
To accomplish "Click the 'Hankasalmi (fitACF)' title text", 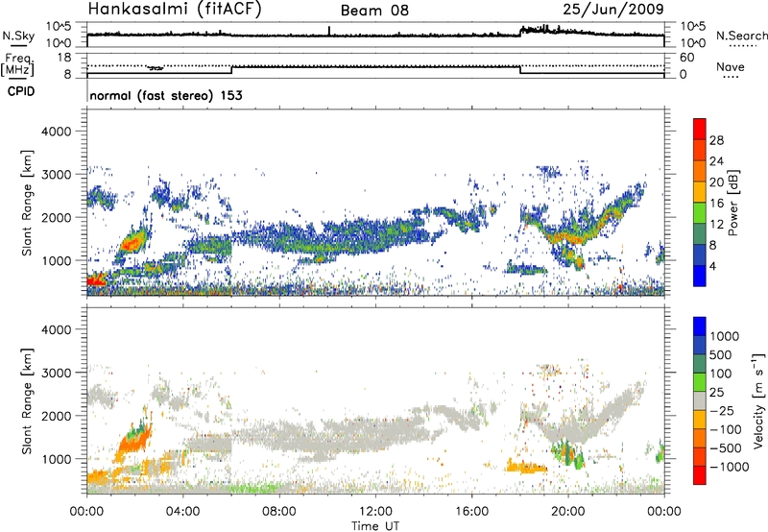I will pos(175,9).
